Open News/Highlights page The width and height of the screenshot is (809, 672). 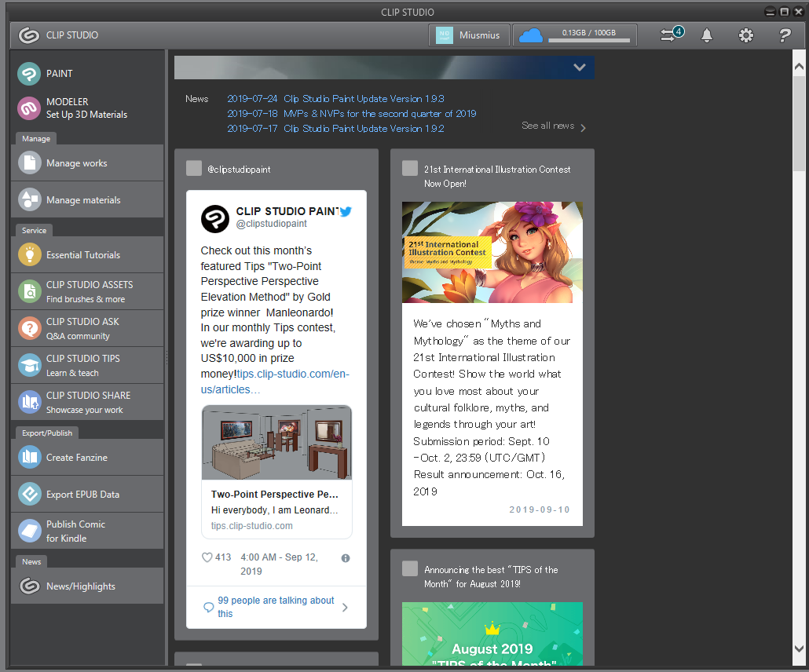pyautogui.click(x=86, y=586)
